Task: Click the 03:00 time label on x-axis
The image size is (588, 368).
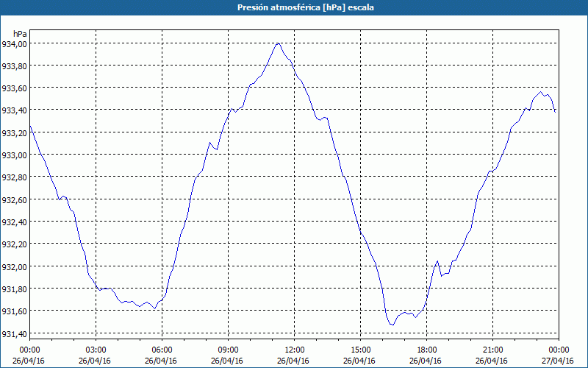Action: [96, 350]
